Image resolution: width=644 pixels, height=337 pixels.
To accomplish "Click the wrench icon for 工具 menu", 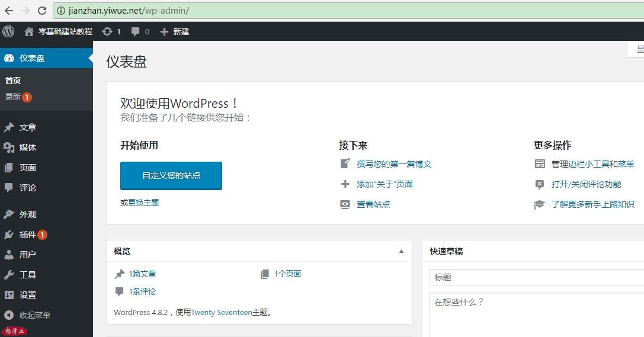I will [x=9, y=275].
